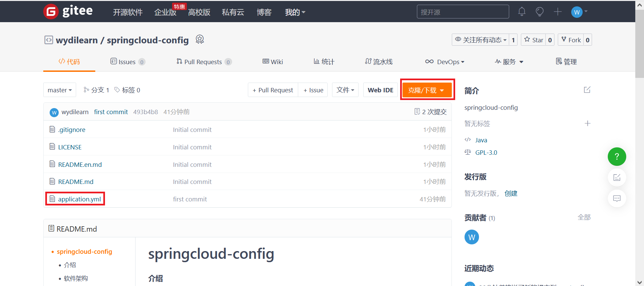This screenshot has height=286, width=644.
Task: Click the Fork count 0
Action: (587, 40)
